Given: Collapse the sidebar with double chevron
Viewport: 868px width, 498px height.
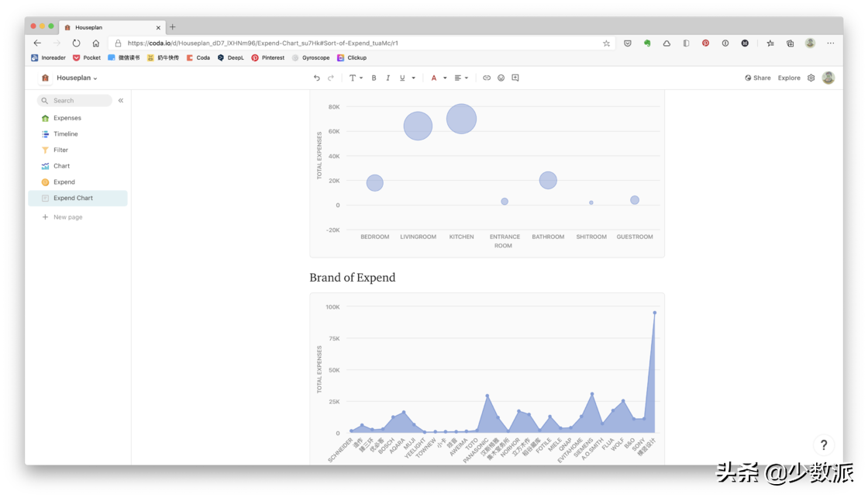Looking at the screenshot, I should point(121,101).
